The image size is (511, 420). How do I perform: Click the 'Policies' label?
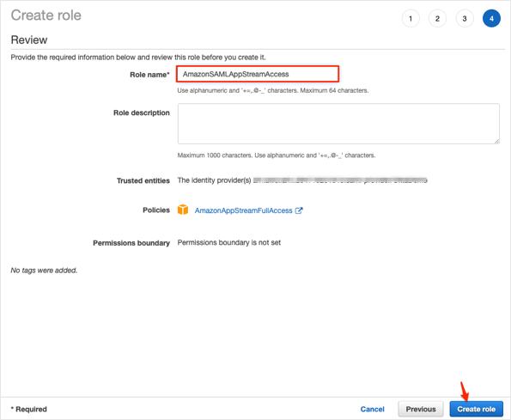pyautogui.click(x=156, y=210)
